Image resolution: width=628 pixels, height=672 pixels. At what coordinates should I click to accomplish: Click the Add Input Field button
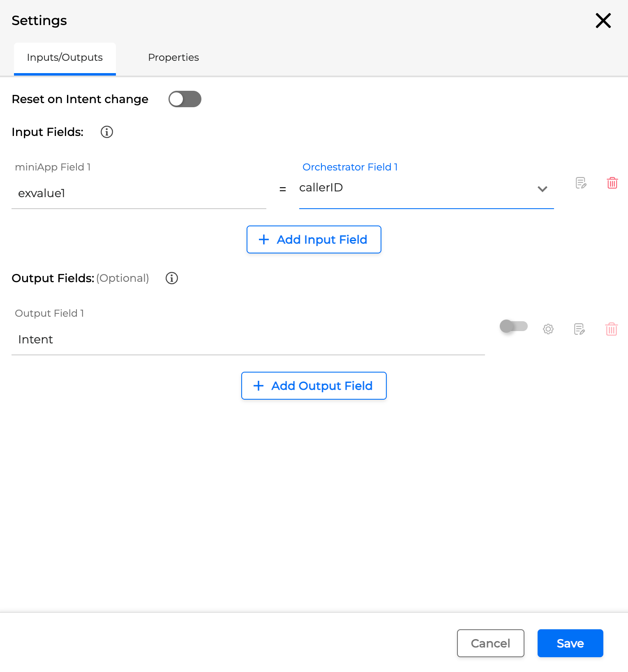point(314,239)
